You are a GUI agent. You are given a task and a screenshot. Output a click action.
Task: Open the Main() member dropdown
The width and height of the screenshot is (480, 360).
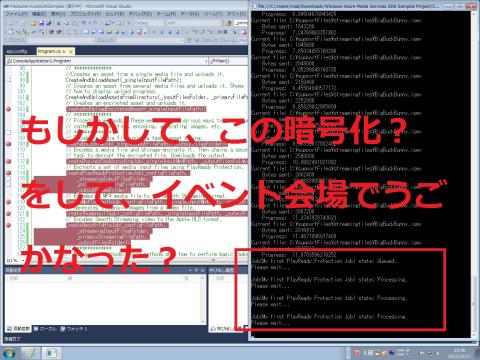tap(228, 61)
